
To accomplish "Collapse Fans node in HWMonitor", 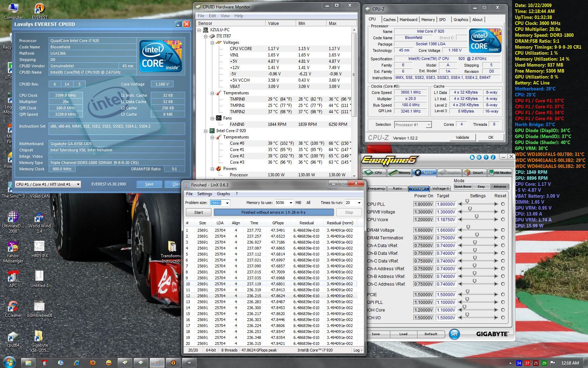I will (x=212, y=118).
